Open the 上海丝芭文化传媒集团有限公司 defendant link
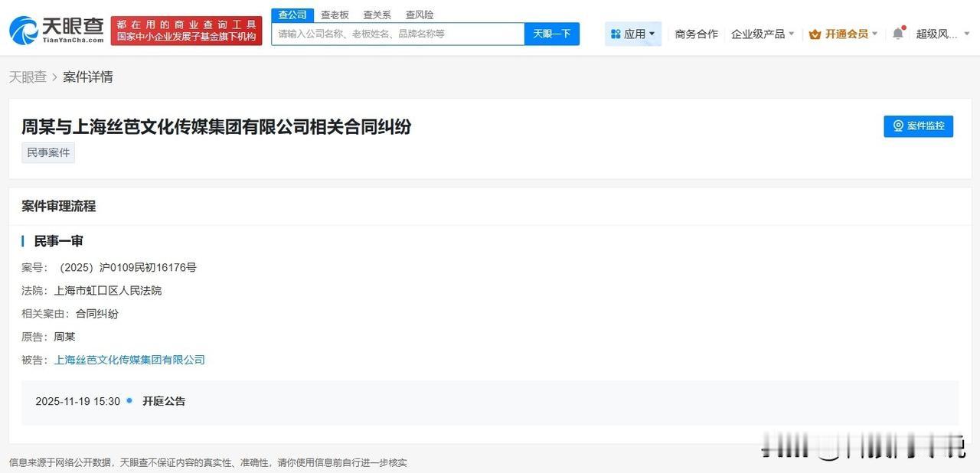The width and height of the screenshot is (980, 473). 130,360
